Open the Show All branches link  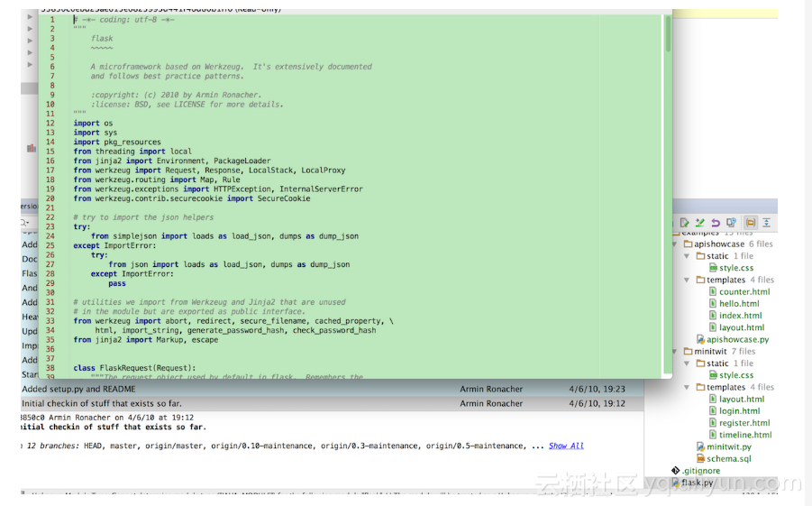click(x=566, y=446)
